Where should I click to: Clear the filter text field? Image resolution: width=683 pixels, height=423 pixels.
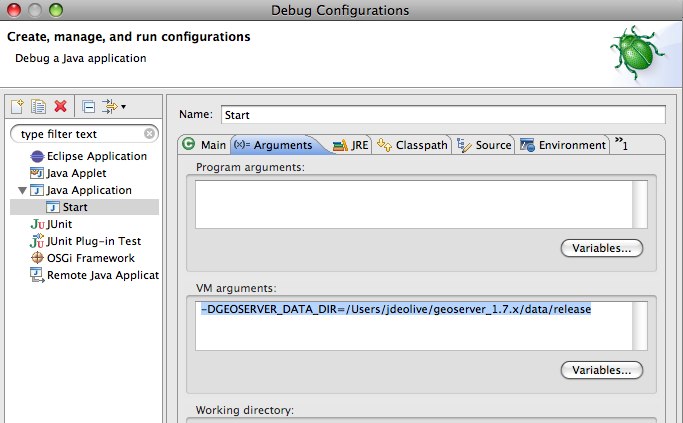[x=149, y=133]
